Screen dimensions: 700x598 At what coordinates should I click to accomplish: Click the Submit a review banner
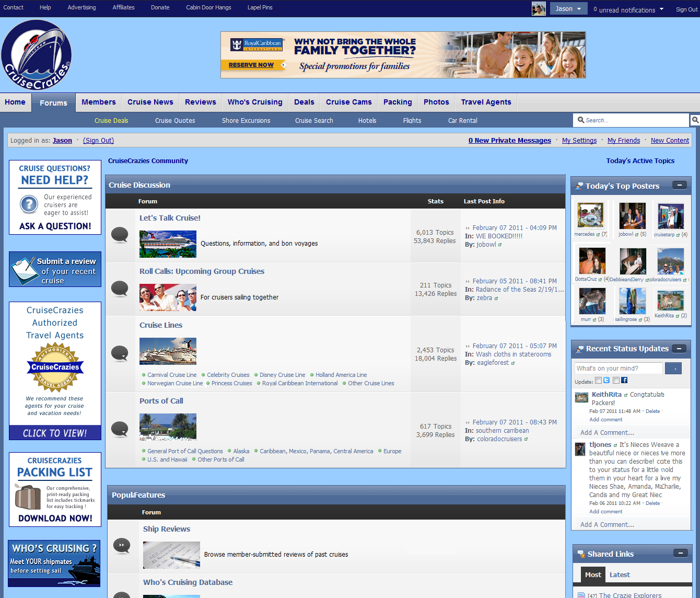pyautogui.click(x=55, y=269)
